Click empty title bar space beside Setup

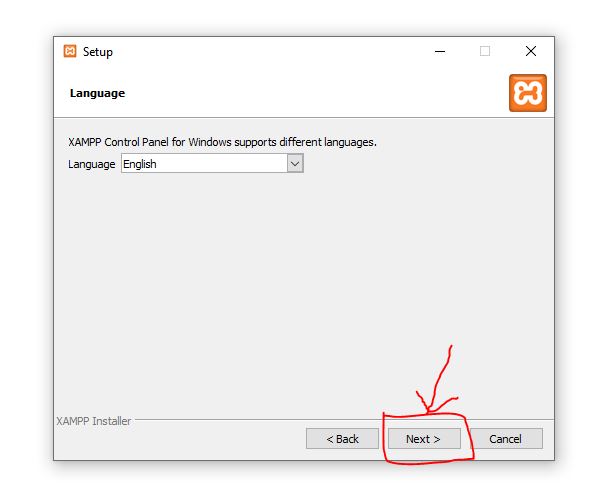[266, 51]
